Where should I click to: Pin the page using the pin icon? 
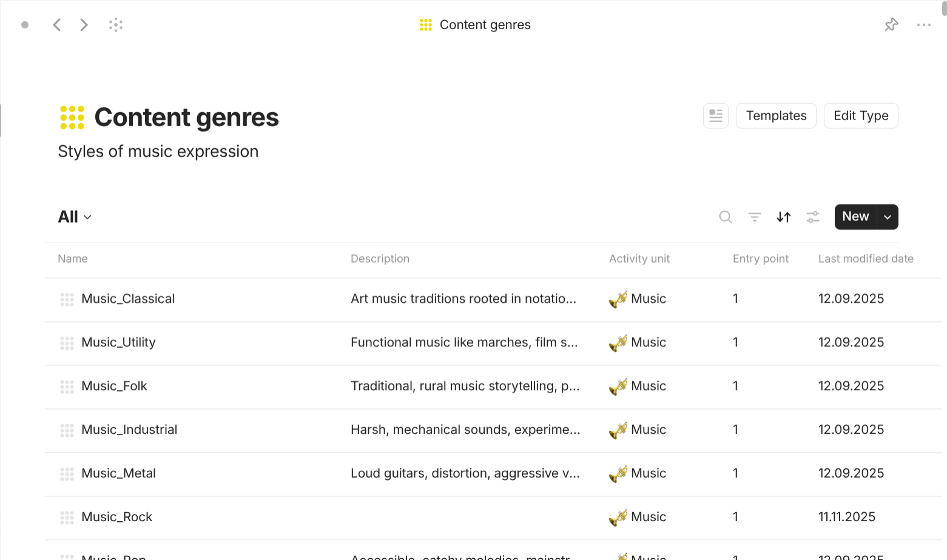click(891, 24)
